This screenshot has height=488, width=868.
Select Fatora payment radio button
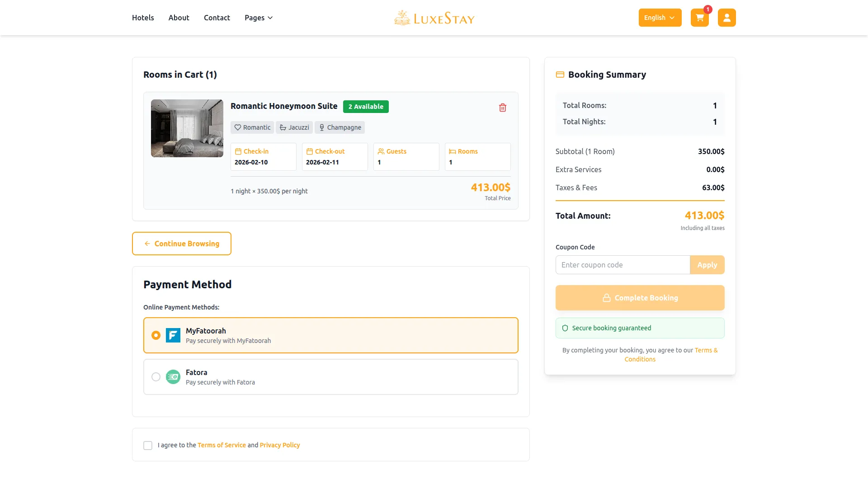coord(156,377)
